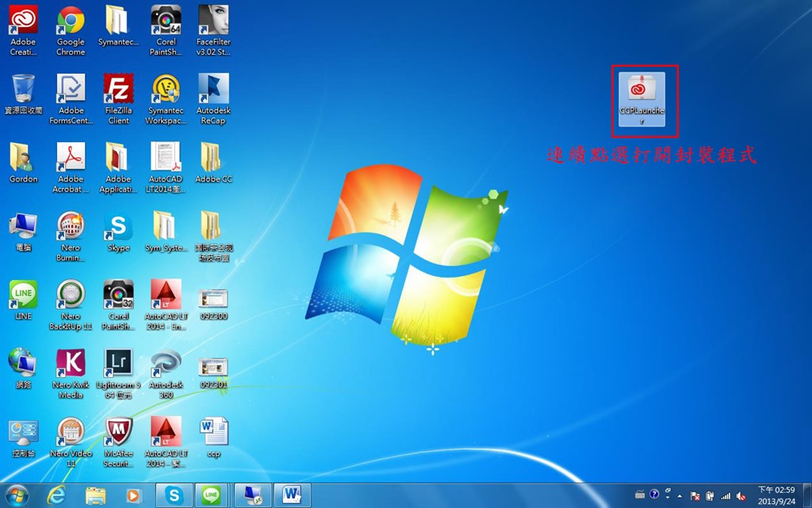Select the AutoCAD LT2014 PDF document

[x=166, y=167]
